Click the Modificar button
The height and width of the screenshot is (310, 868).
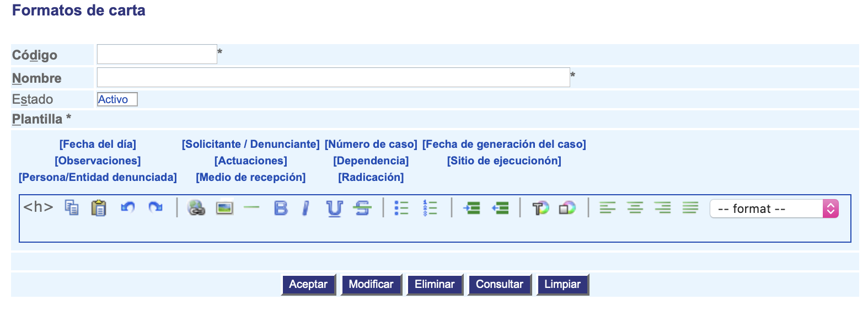click(371, 285)
